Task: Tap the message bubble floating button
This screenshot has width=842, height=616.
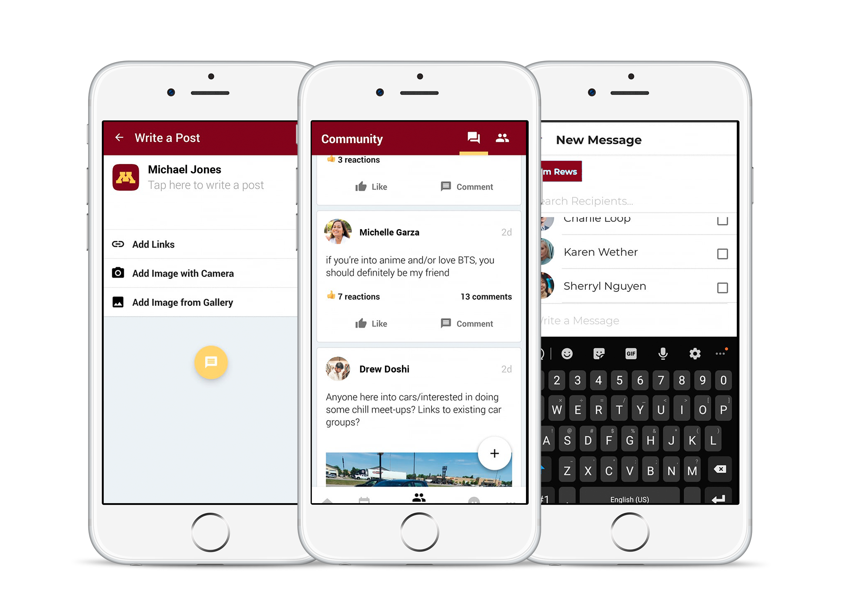Action: [x=211, y=362]
